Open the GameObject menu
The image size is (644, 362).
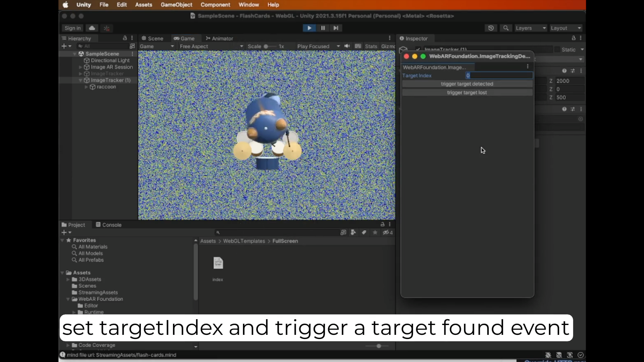coord(176,5)
